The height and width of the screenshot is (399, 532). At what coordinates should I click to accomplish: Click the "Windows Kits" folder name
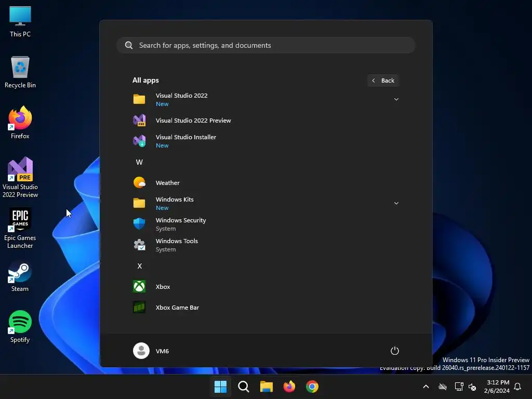click(x=175, y=199)
